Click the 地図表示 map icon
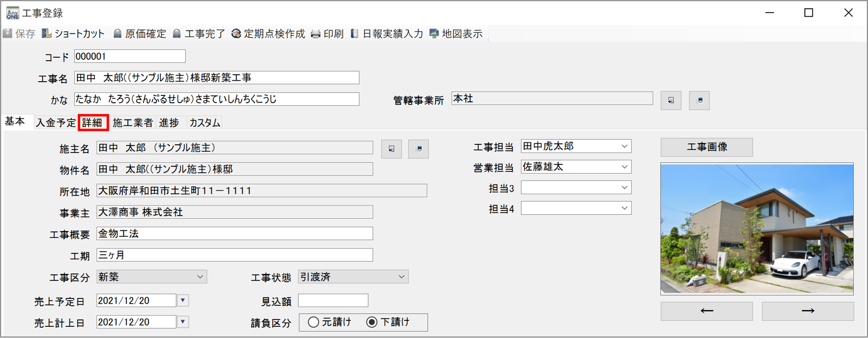868x338 pixels. point(434,34)
